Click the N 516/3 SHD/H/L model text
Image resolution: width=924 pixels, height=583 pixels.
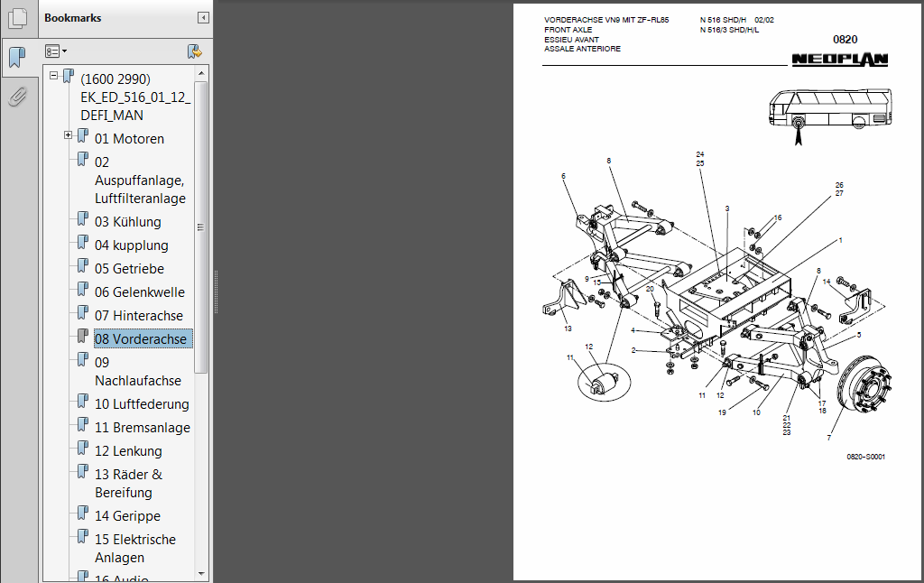coord(729,30)
